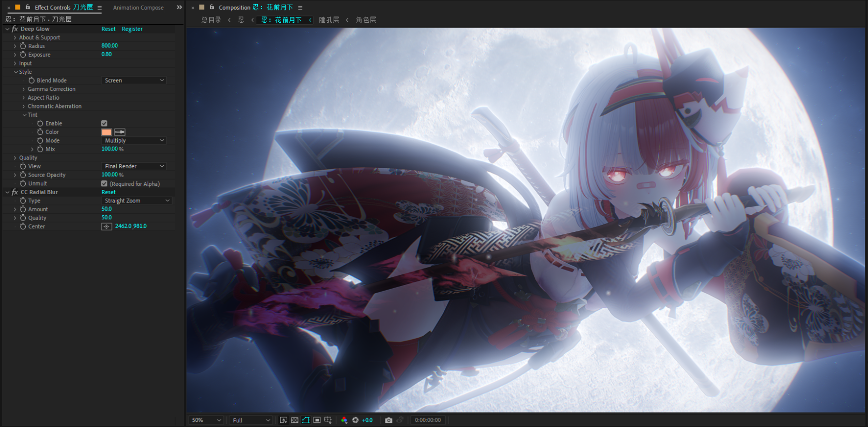Select the Effect Controls 刀光层 tab
The image size is (868, 427).
click(x=64, y=7)
